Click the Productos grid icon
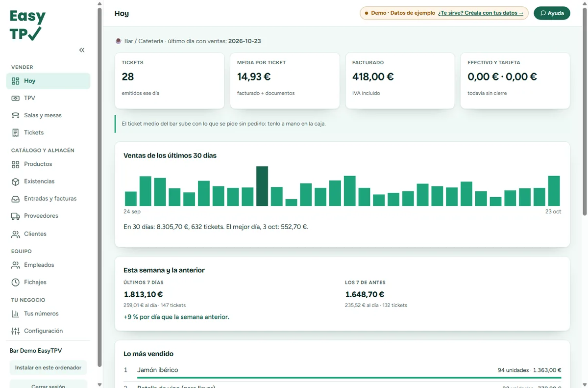This screenshot has height=388, width=588. click(x=16, y=164)
